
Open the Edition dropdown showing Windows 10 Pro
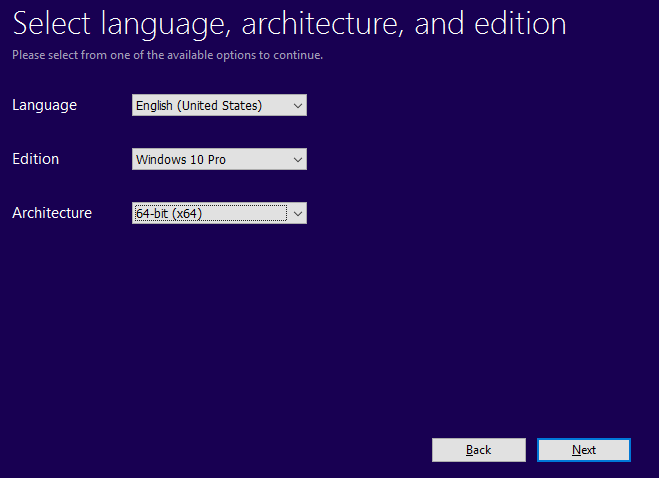(219, 159)
